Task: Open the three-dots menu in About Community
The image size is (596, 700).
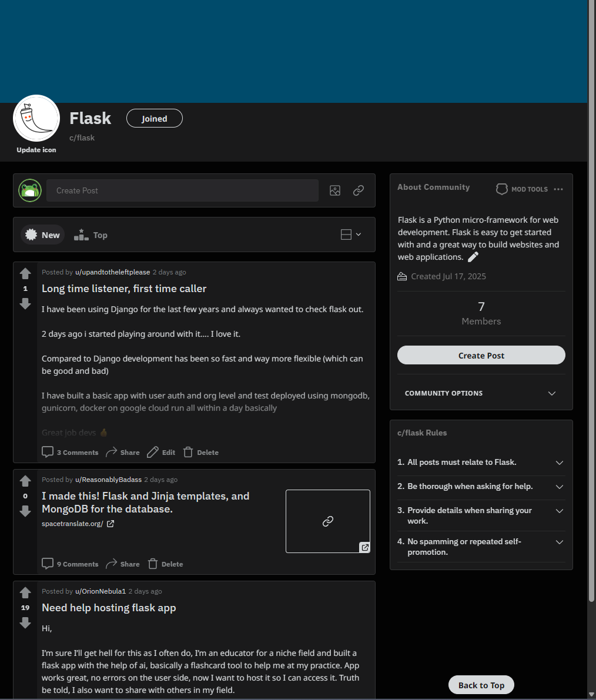Action: click(x=558, y=189)
